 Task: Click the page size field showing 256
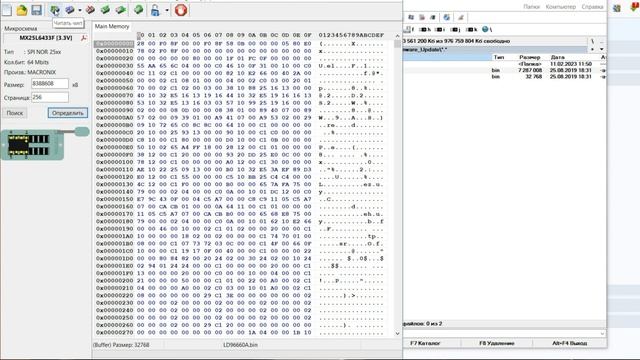point(50,98)
